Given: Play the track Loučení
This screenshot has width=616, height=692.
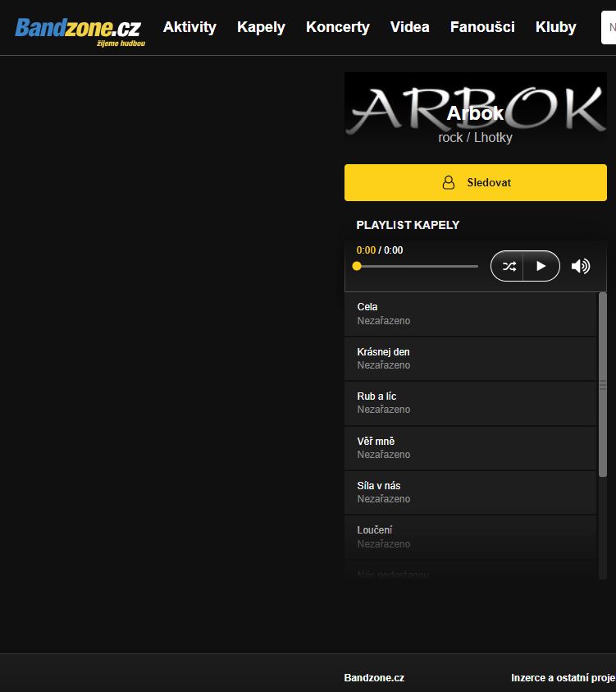Looking at the screenshot, I should point(470,537).
